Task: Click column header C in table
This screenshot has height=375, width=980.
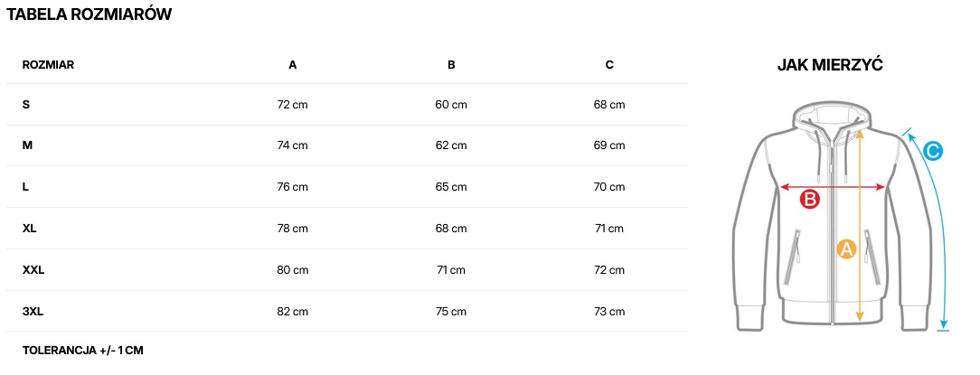Action: click(x=609, y=65)
